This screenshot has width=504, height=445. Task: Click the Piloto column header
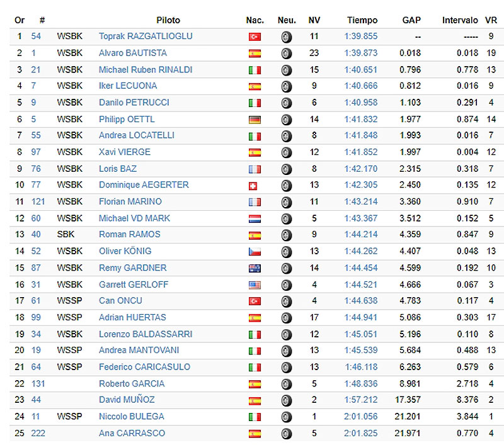168,20
